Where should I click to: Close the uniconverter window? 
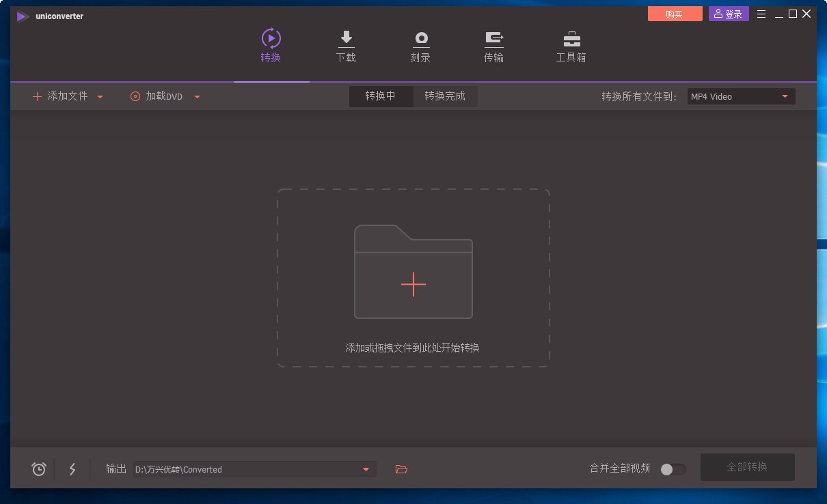click(x=807, y=14)
